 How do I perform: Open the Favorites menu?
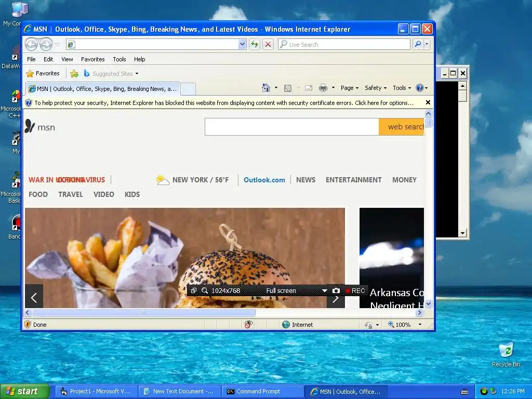coord(92,59)
